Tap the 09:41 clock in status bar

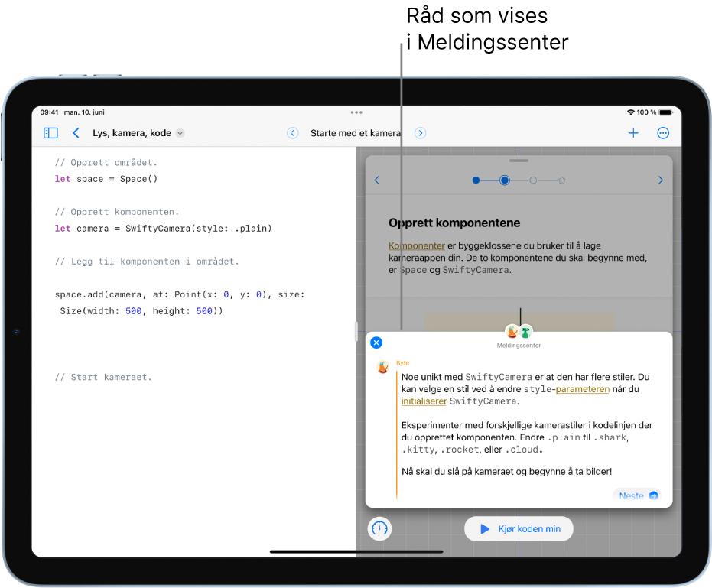pos(50,112)
